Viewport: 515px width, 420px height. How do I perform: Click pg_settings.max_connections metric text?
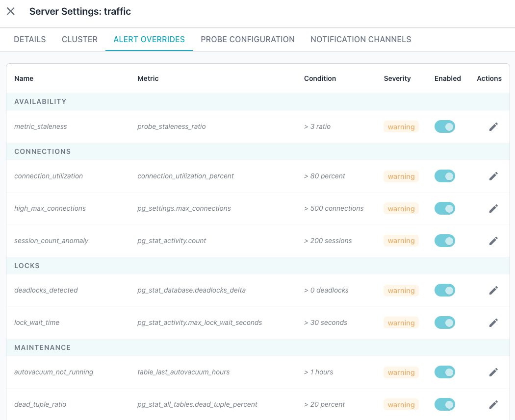click(x=184, y=208)
